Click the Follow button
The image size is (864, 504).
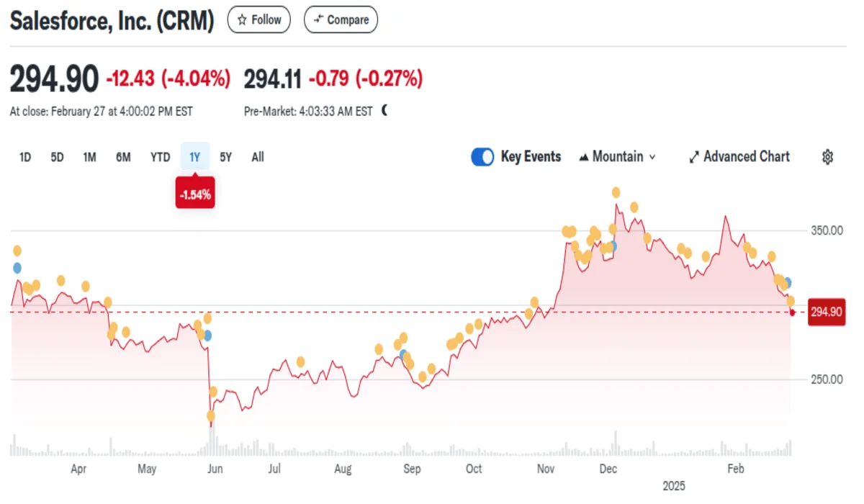259,20
